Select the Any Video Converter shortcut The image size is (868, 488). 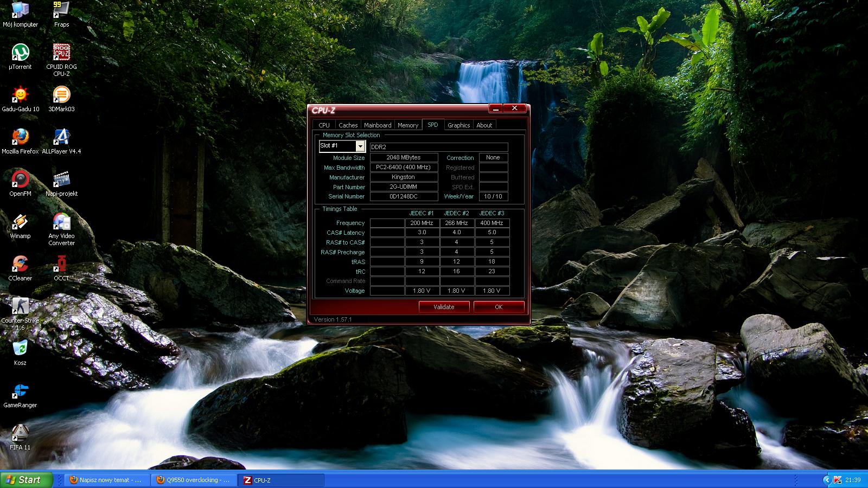61,229
